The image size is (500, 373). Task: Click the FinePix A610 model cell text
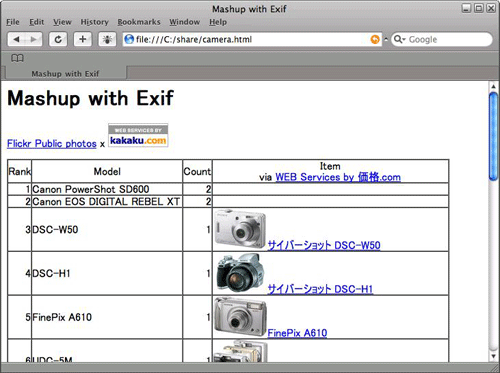tap(62, 317)
